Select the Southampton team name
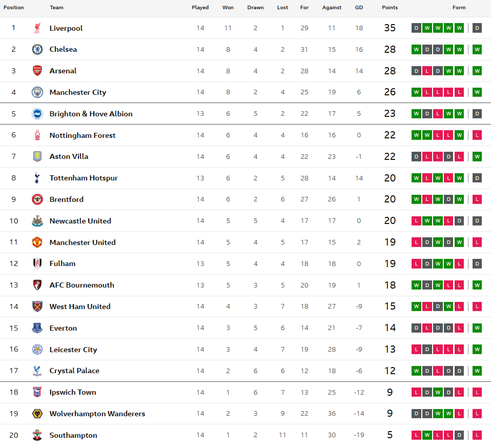491x448 pixels. coord(73,435)
